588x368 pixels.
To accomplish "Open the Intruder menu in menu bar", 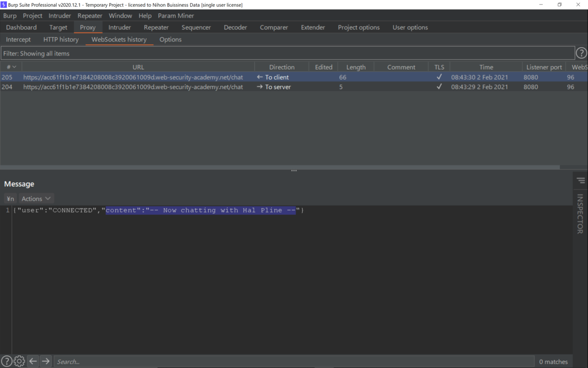I will 60,16.
